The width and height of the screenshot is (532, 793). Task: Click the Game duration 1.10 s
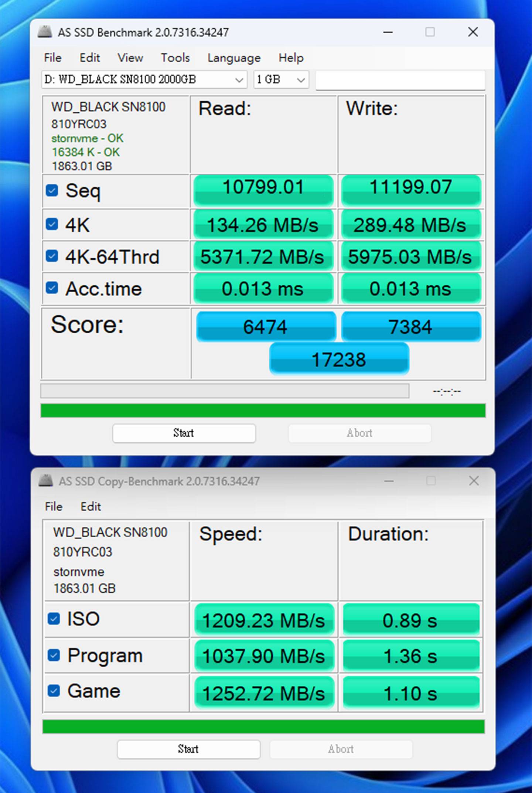pos(411,692)
